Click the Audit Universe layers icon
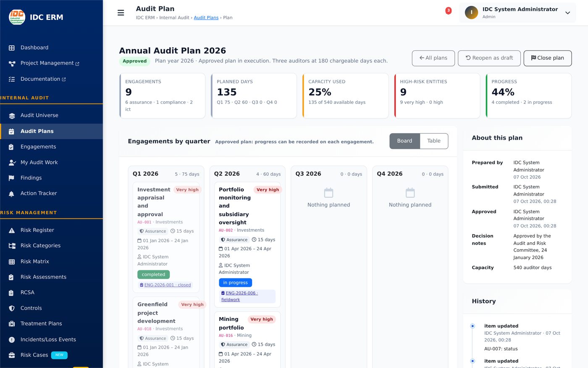Viewport: 588px width, 368px height. tap(12, 116)
